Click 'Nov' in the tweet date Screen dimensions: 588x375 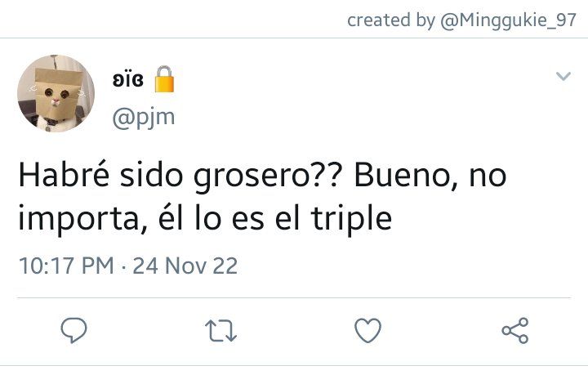tap(185, 266)
